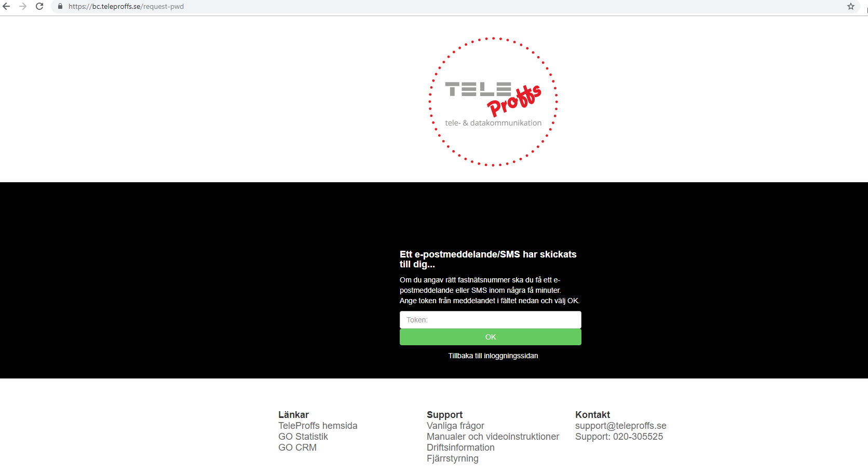Click the heading 'Ett e-postmeddelande/SMS har skickats'
The image size is (868, 474).
tap(488, 259)
